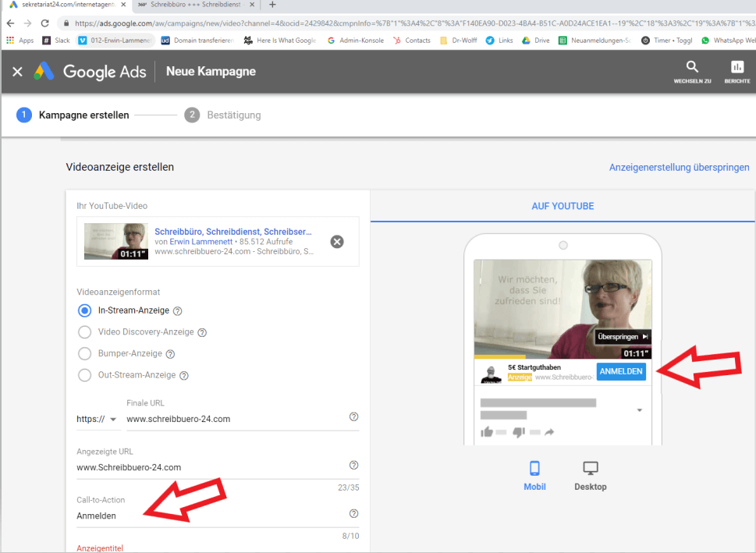
Task: Open the Wechseln zu search icon
Action: tap(692, 71)
